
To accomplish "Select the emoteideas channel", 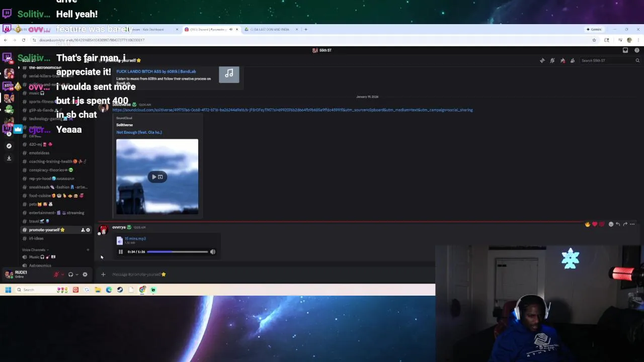I will tap(55, 153).
